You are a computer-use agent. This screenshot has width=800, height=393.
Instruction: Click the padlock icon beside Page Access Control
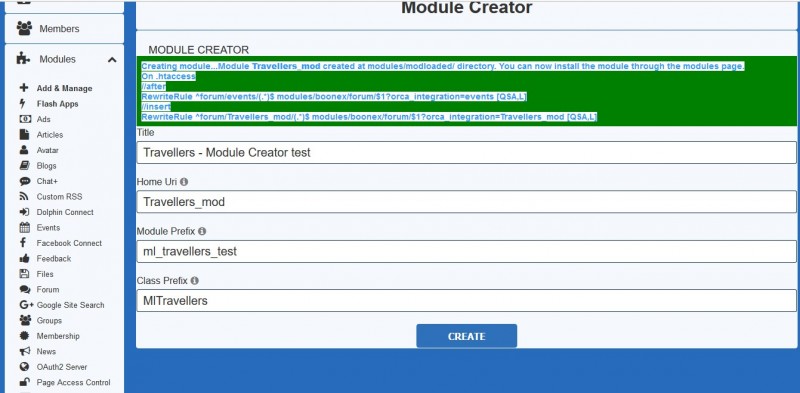[x=24, y=382]
